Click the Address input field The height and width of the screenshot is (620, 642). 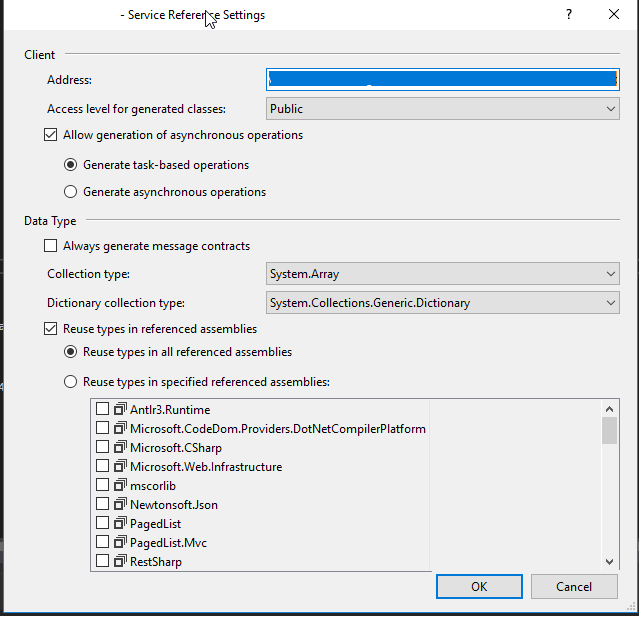click(443, 79)
